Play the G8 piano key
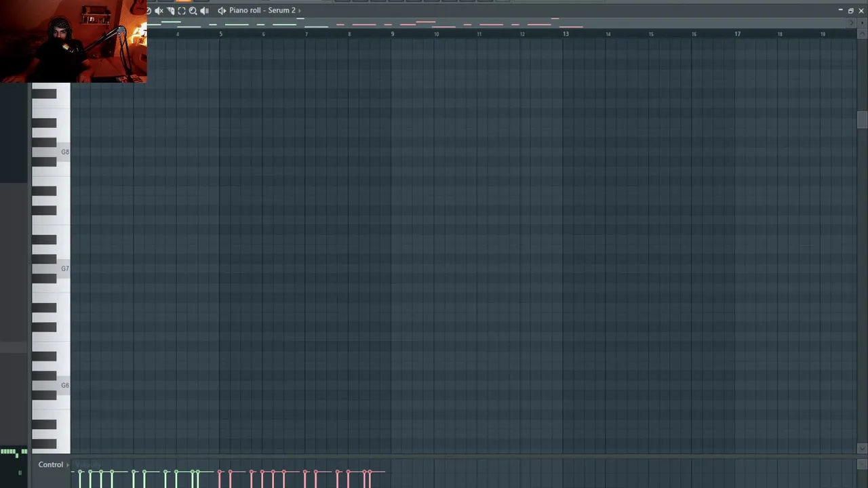 pyautogui.click(x=63, y=152)
